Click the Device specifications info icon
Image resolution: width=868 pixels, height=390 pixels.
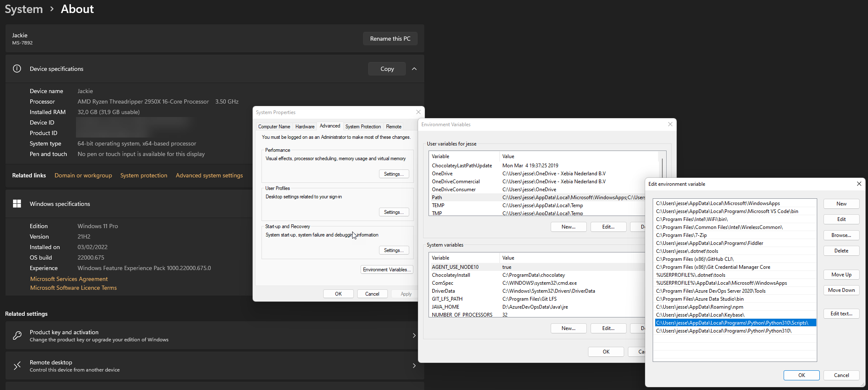click(17, 68)
